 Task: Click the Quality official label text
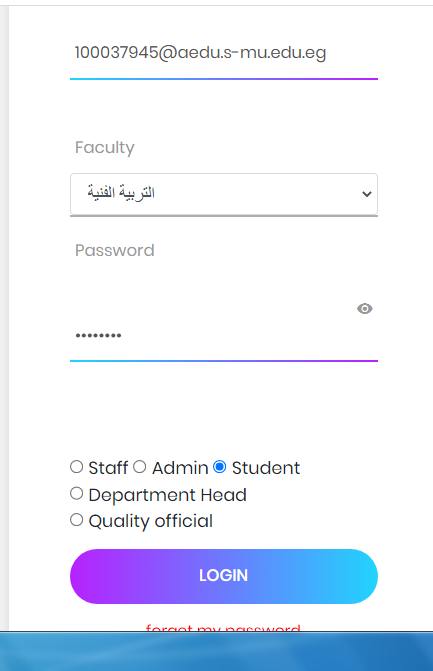tap(151, 521)
